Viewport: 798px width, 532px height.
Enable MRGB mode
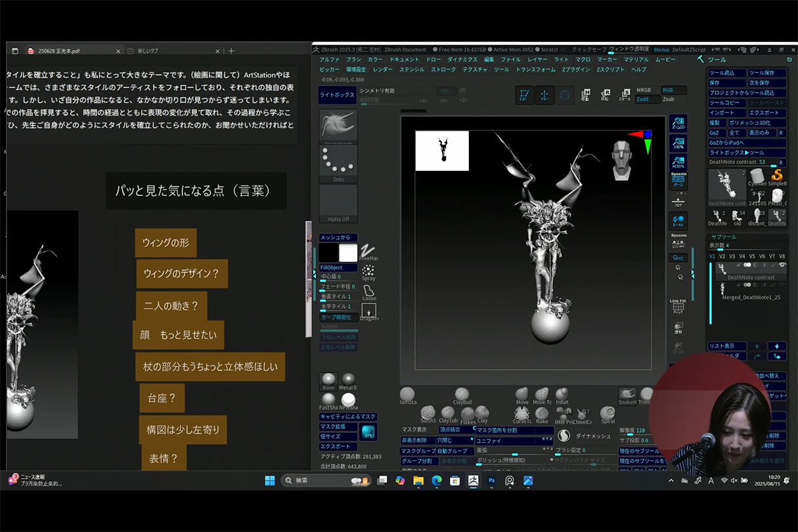click(644, 90)
